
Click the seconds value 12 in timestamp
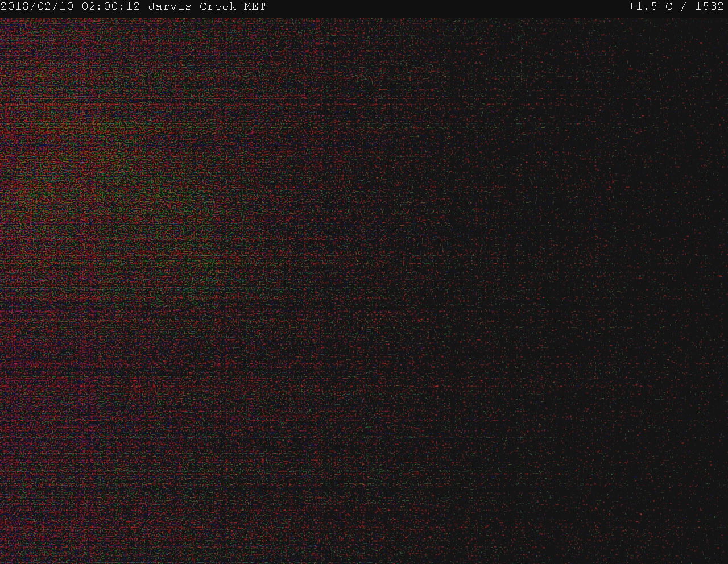point(133,7)
